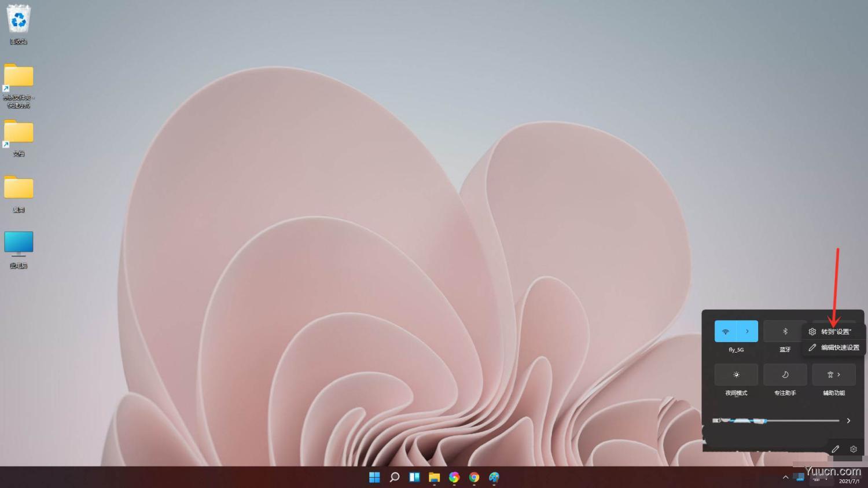Click the 夜间模式 label text
Screen dimensions: 868x488
(x=736, y=393)
